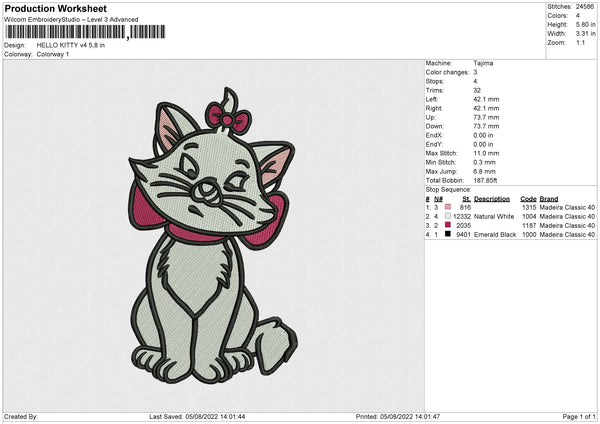Select the 'Colorway 1' value
This screenshot has width=600, height=424.
point(53,54)
